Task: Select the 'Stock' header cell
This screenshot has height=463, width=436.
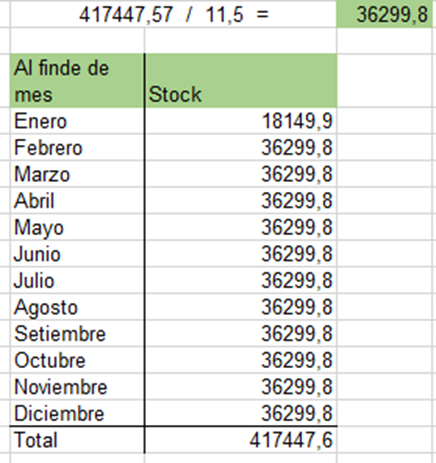Action: pyautogui.click(x=241, y=80)
